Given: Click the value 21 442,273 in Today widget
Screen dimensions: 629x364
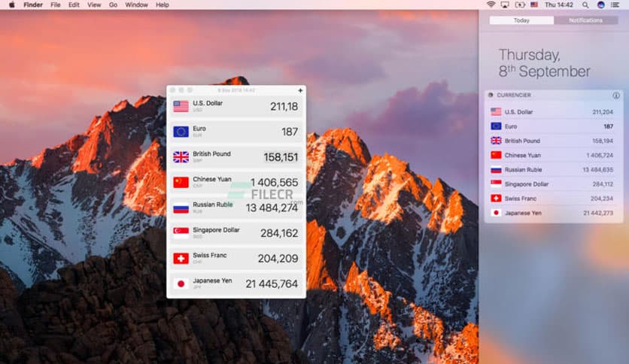Looking at the screenshot, I should [598, 214].
